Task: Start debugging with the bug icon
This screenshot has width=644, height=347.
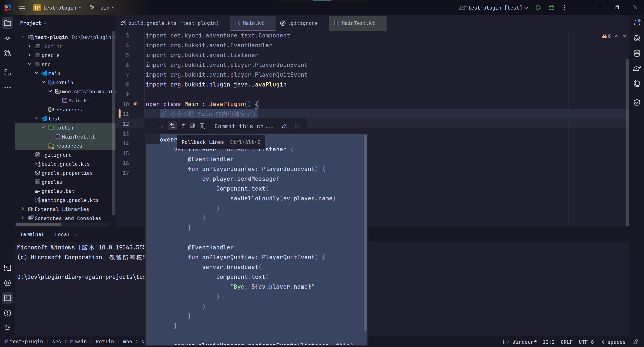Action: pos(551,8)
